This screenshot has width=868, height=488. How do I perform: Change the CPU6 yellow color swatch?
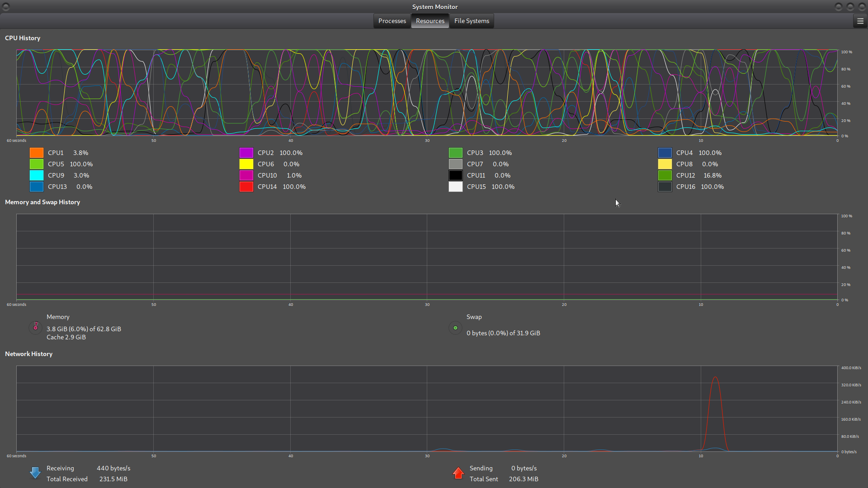[246, 164]
